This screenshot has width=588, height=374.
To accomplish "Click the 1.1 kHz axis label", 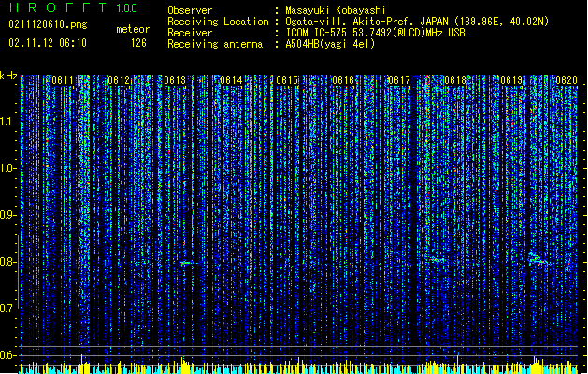I will point(8,122).
